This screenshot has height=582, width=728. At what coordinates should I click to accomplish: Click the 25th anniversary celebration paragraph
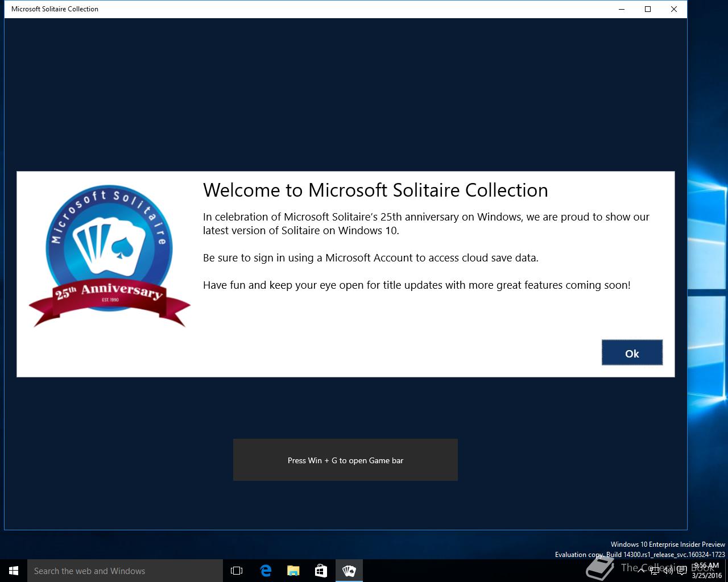click(426, 223)
